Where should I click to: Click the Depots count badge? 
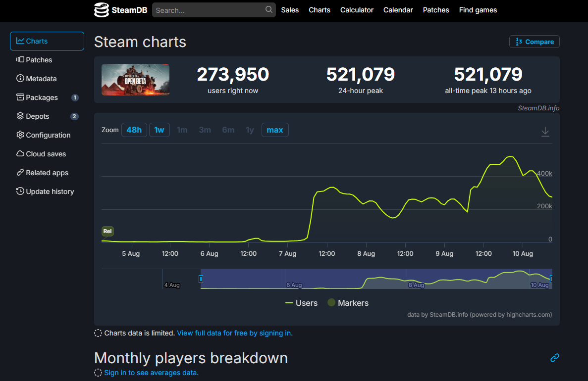tap(74, 116)
